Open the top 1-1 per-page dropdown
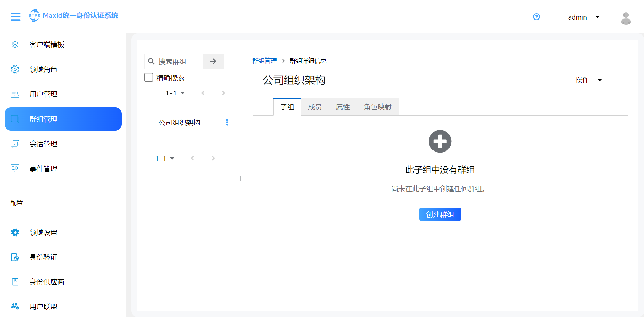The height and width of the screenshot is (317, 644). tap(175, 93)
